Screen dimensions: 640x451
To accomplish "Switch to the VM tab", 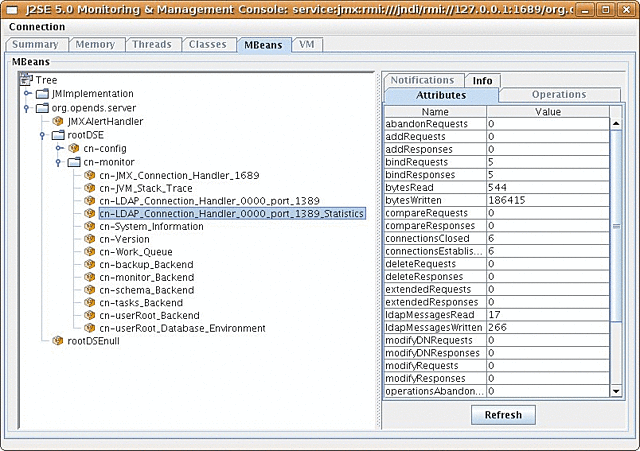I will point(307,44).
